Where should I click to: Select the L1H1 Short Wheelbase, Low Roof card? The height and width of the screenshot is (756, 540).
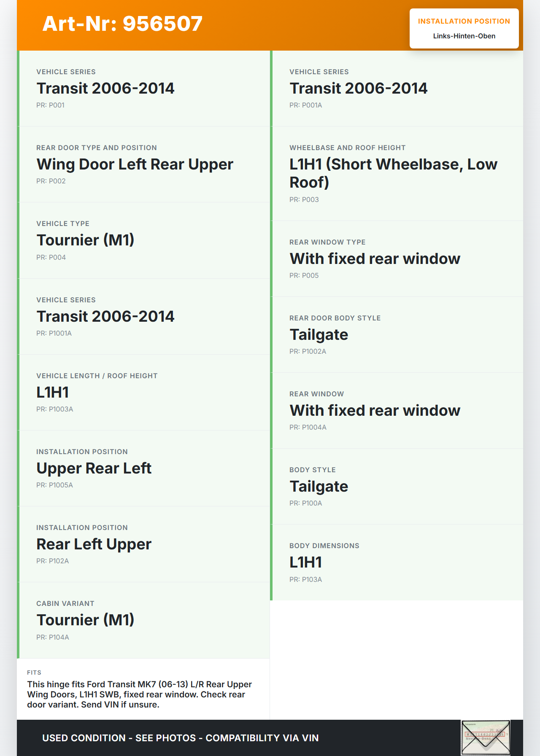(x=397, y=173)
